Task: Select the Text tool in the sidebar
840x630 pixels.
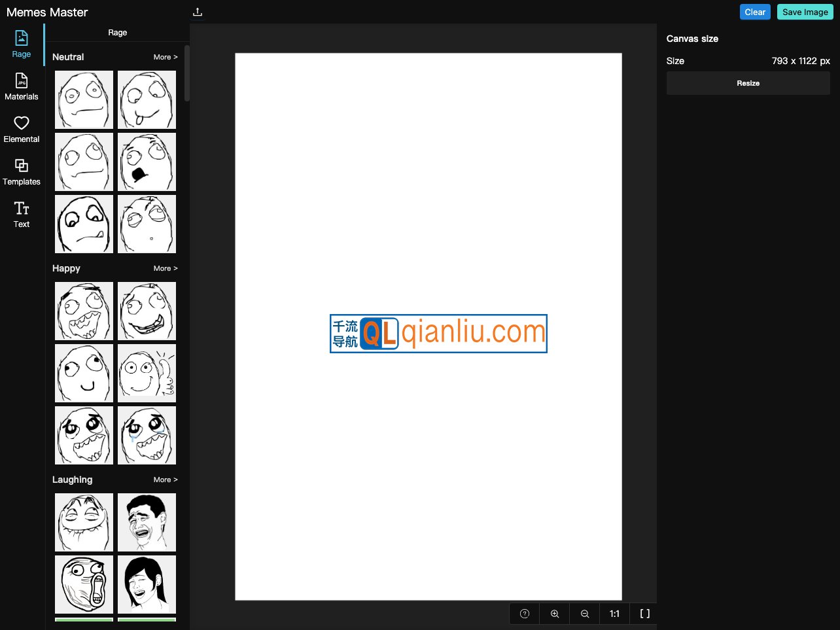Action: 21,213
